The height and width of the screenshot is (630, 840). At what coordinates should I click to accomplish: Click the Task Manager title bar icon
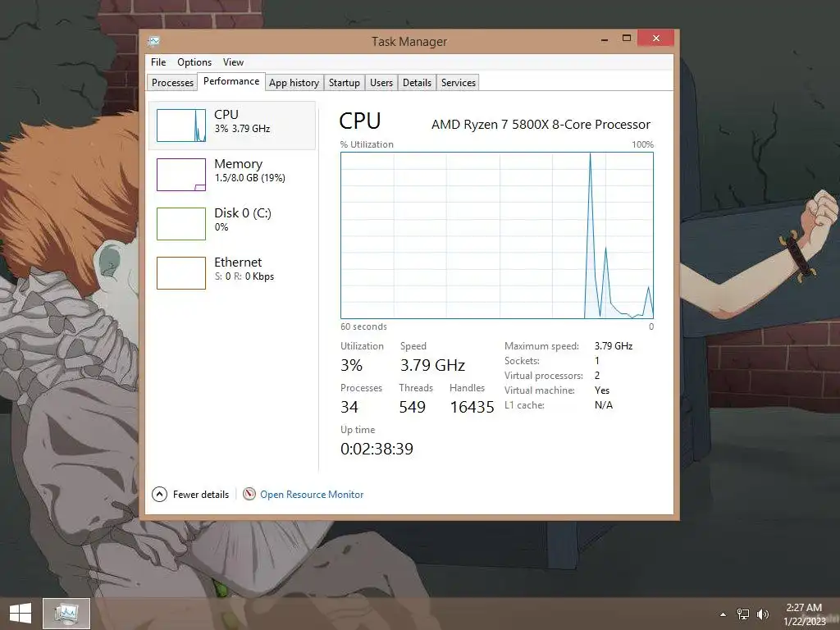click(x=154, y=41)
